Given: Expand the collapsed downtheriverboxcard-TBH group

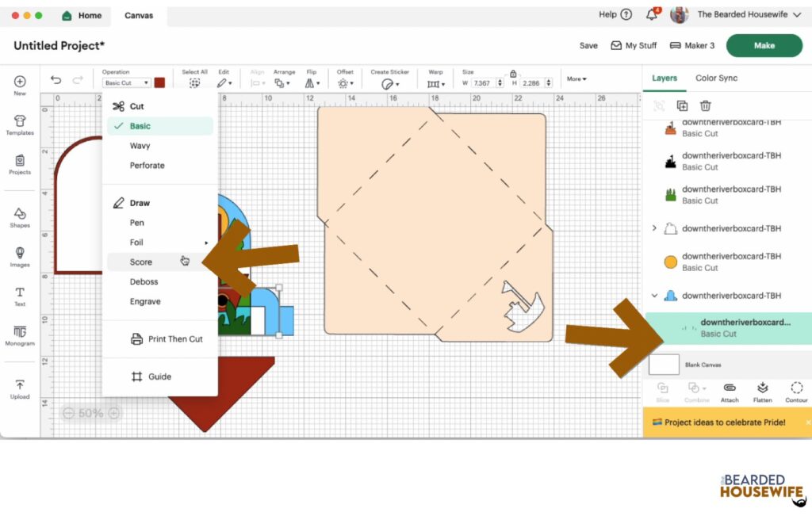Looking at the screenshot, I should click(x=654, y=227).
